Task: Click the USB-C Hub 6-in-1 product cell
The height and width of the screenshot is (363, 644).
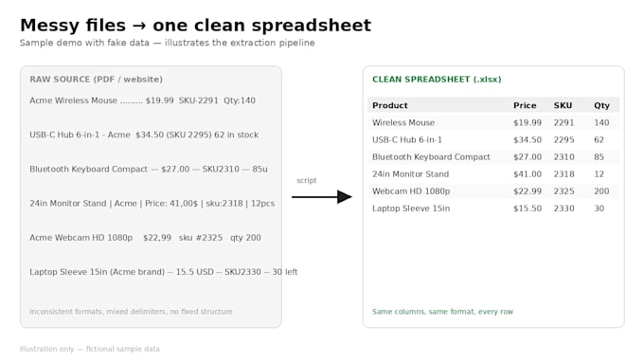Action: pos(407,139)
